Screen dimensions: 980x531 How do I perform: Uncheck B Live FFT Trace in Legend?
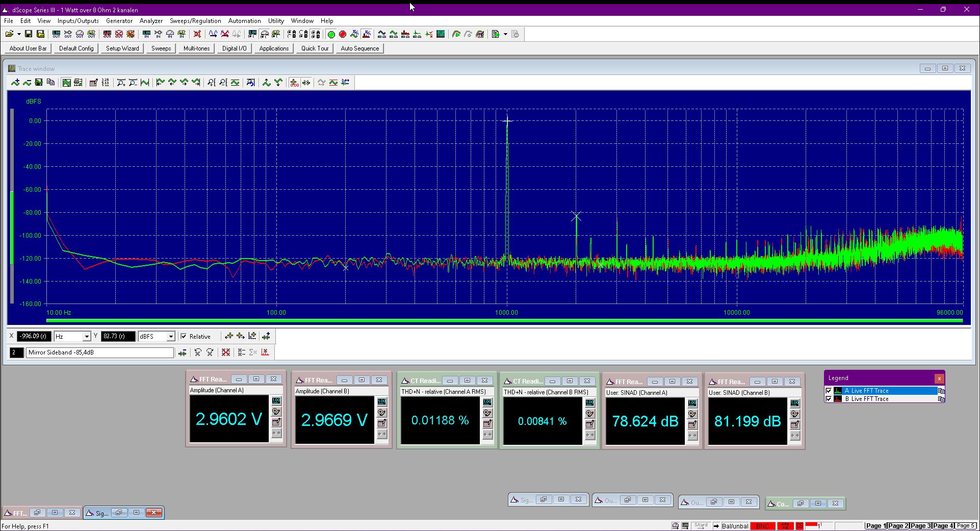829,399
